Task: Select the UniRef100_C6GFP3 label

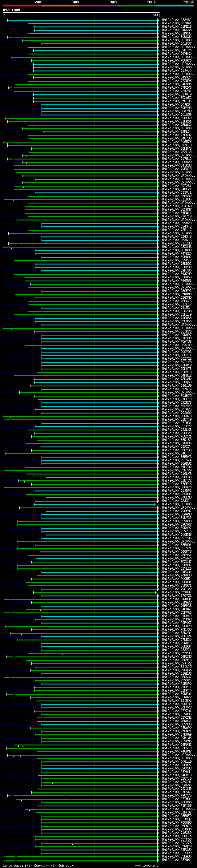Action: (x=176, y=291)
